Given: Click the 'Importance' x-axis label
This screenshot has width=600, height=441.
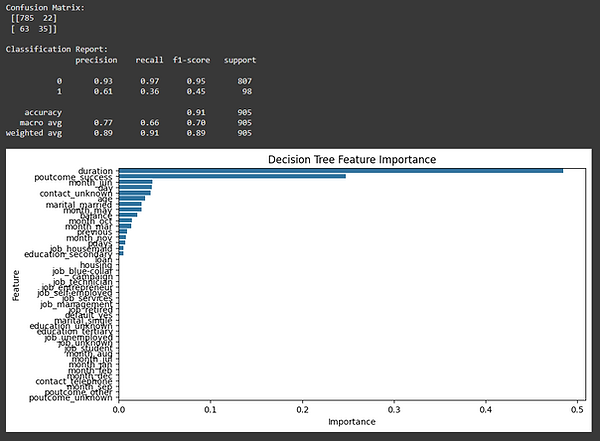Looking at the screenshot, I should (x=352, y=422).
